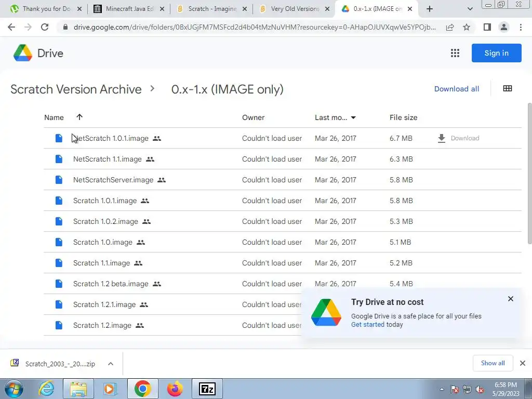Download all files in this folder

[457, 89]
